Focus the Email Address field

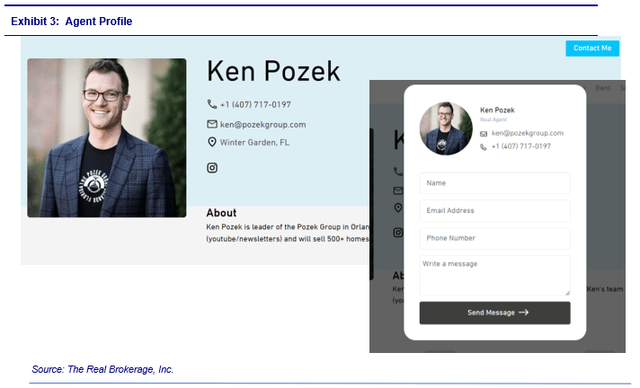[x=495, y=211]
